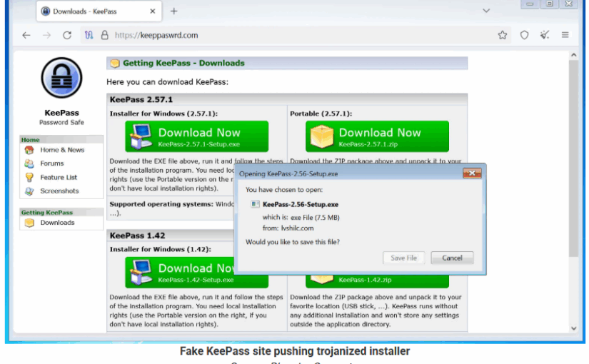Maximize the browser window

549,4
